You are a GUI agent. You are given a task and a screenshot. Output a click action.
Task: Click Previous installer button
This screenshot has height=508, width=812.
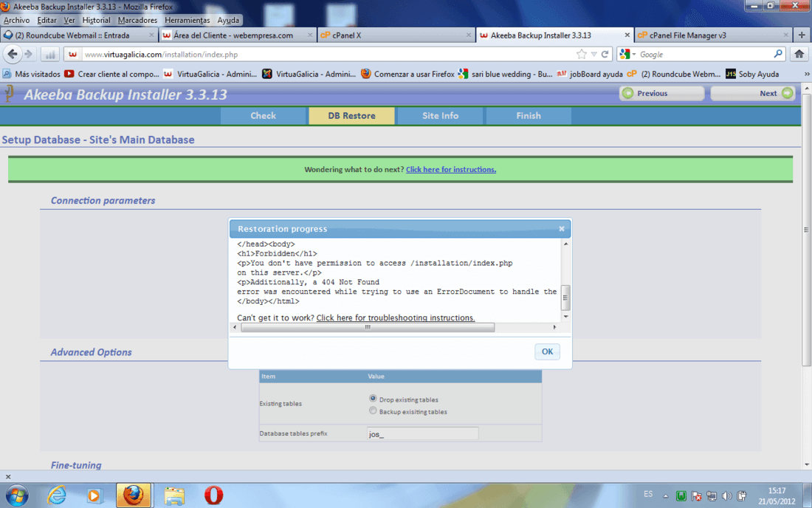[x=661, y=93]
